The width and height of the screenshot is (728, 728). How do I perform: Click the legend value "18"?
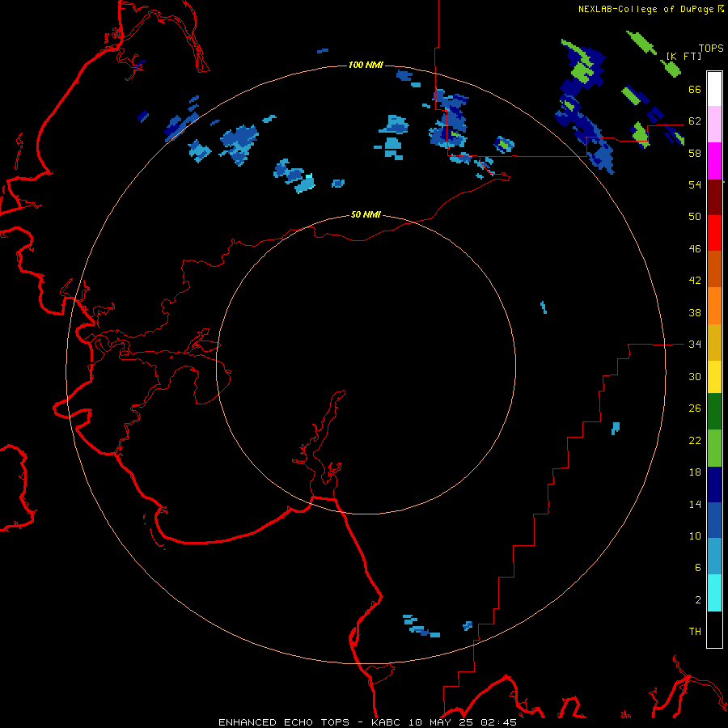point(695,472)
